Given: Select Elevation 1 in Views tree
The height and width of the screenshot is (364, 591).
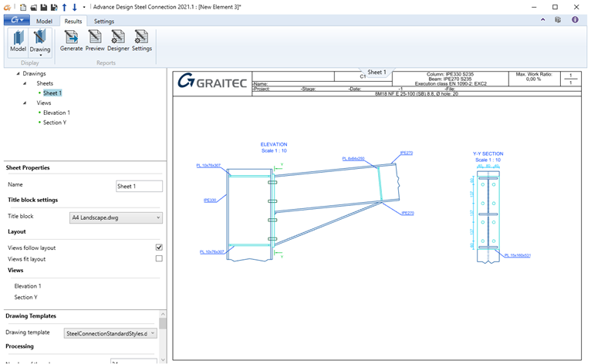Looking at the screenshot, I should click(56, 113).
